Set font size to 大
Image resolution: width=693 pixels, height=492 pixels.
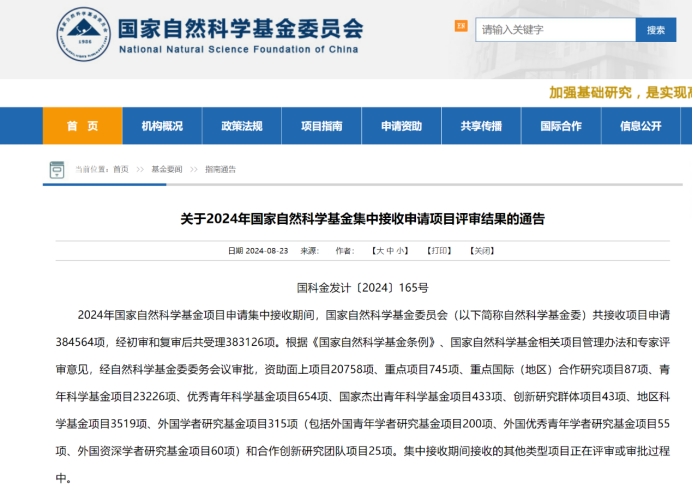coord(380,251)
